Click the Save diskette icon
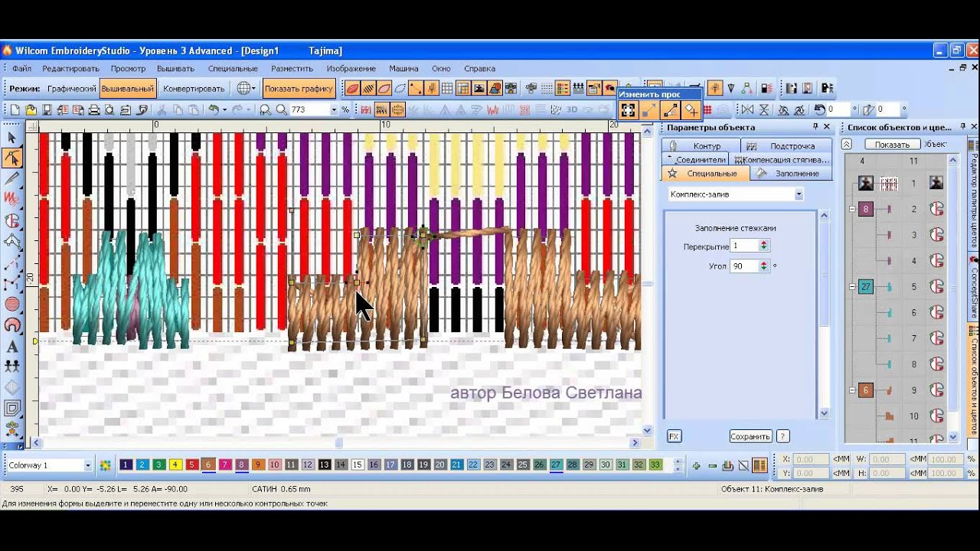The height and width of the screenshot is (551, 980). click(47, 109)
